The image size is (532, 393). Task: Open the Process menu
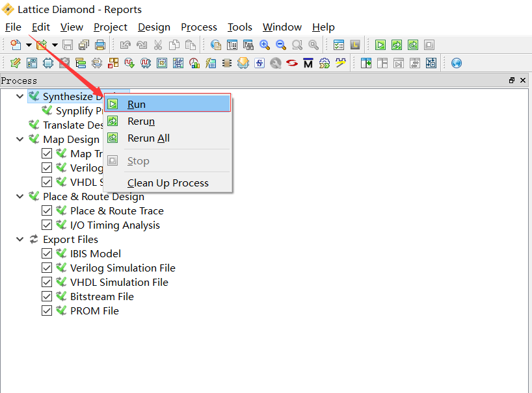pos(199,27)
